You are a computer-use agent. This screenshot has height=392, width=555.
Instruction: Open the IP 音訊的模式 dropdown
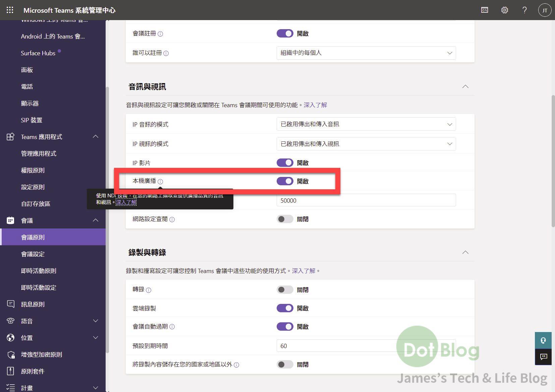(366, 124)
